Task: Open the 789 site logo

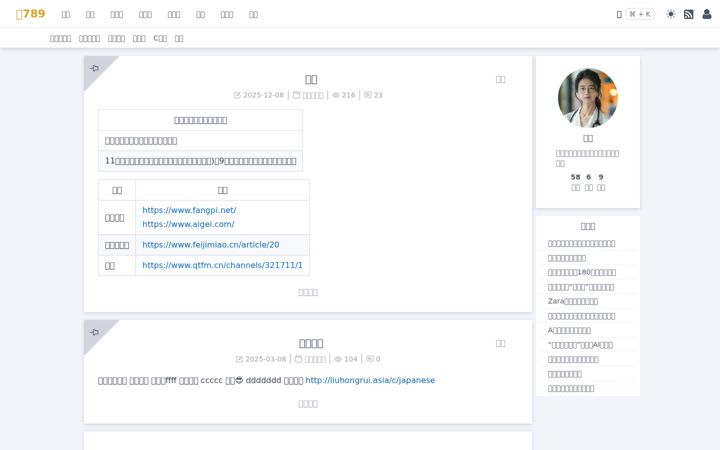Action: (x=30, y=14)
